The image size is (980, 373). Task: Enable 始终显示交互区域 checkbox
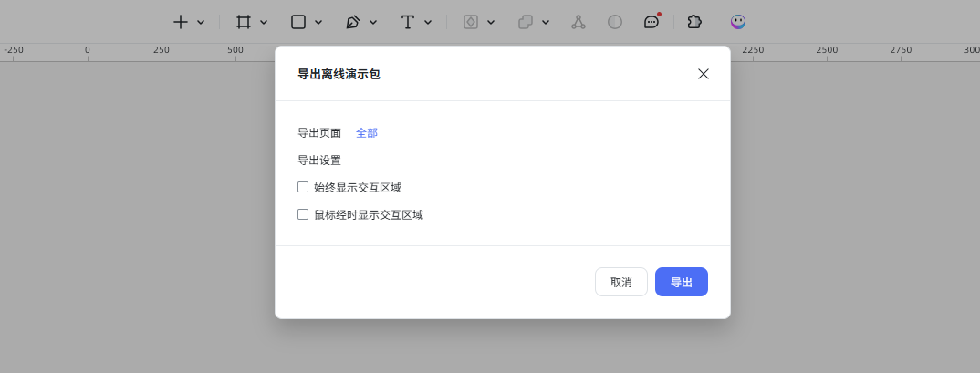click(303, 187)
